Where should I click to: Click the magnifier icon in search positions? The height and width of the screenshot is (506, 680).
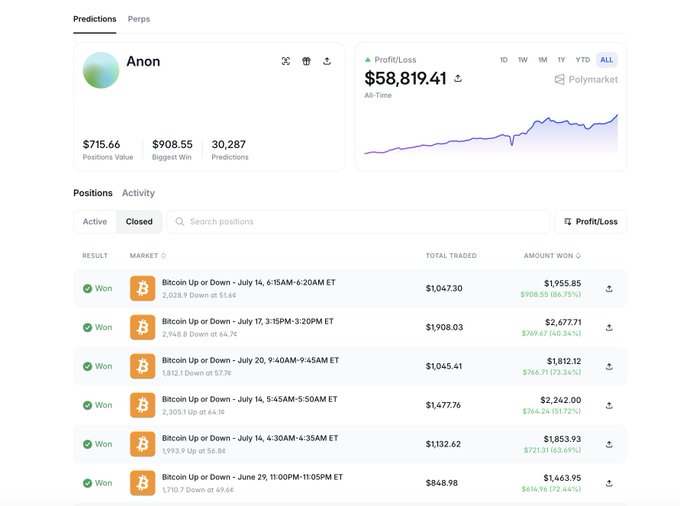(180, 222)
